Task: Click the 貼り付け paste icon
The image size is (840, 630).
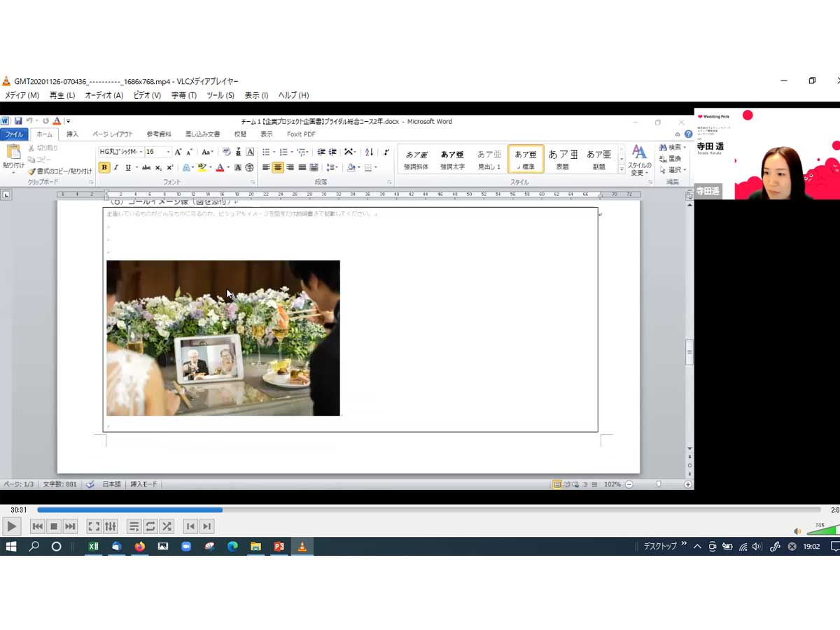Action: tap(13, 152)
